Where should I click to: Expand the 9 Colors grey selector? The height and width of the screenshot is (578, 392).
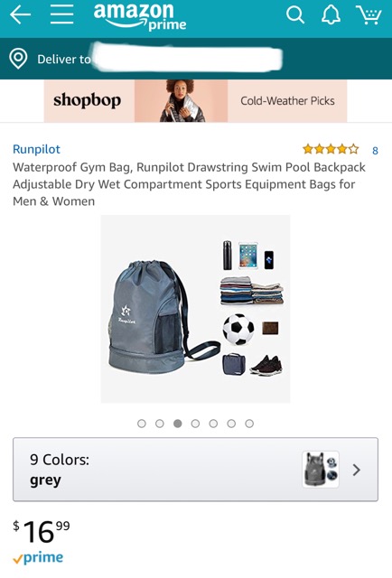[x=195, y=470]
